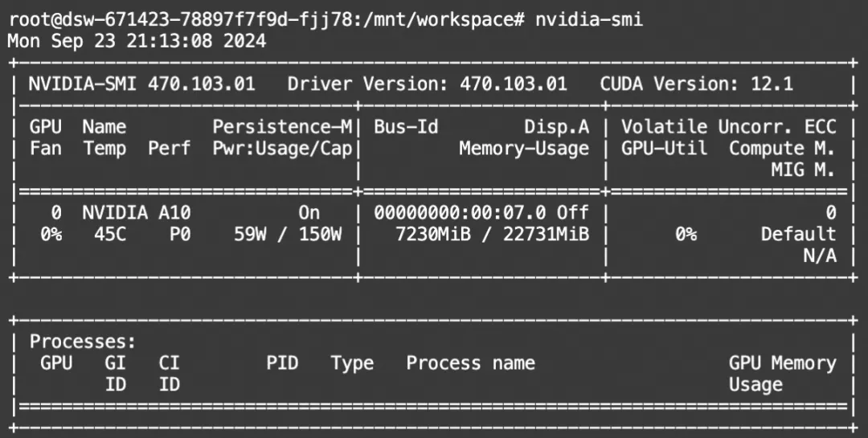Click the Process name column header
Image resolution: width=868 pixels, height=438 pixels.
click(470, 363)
